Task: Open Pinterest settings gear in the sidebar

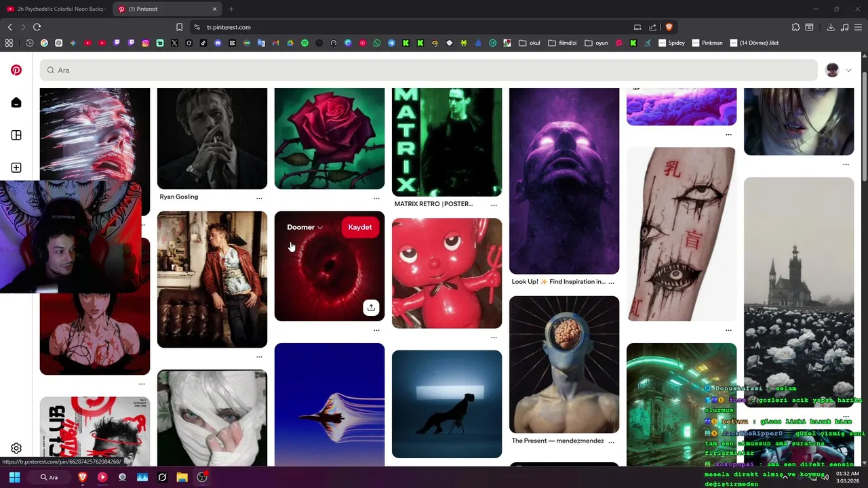Action: 16,448
